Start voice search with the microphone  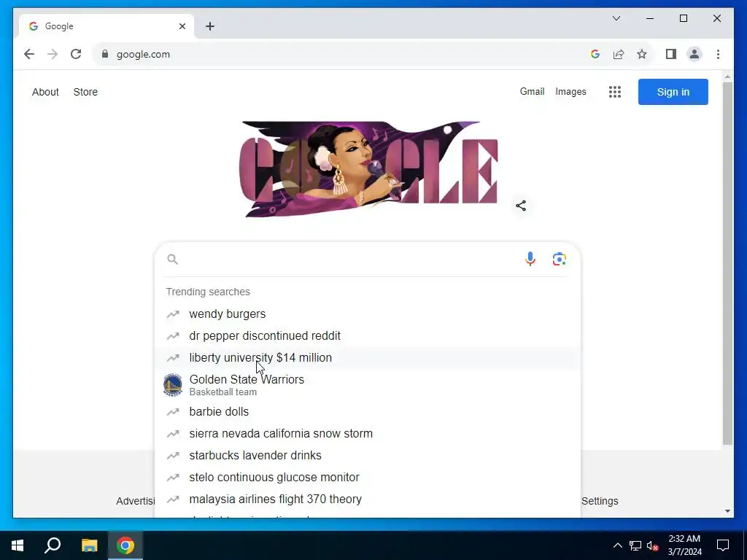click(x=530, y=259)
